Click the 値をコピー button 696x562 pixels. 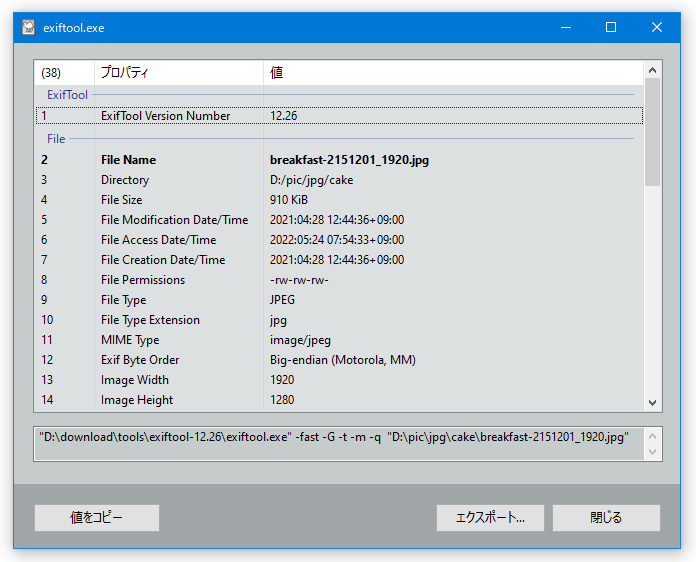(97, 518)
